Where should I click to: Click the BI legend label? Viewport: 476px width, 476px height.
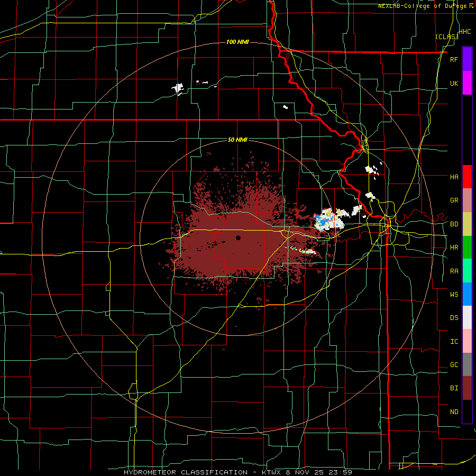454,388
